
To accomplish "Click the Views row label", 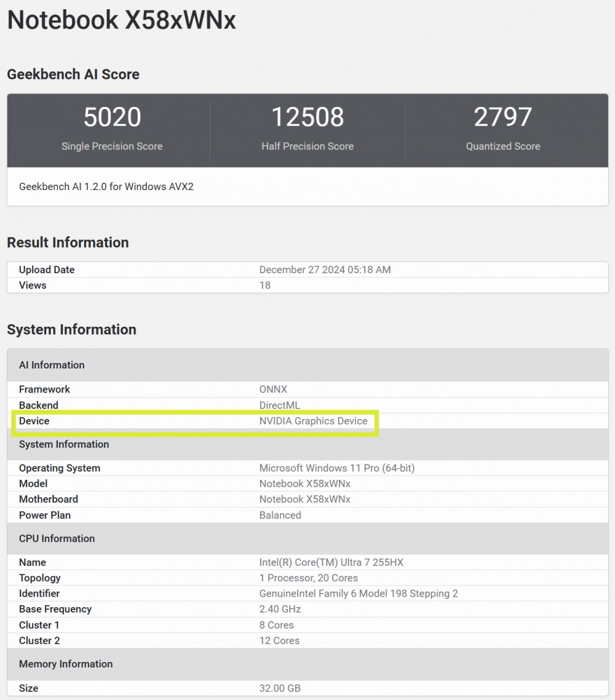I will (33, 285).
